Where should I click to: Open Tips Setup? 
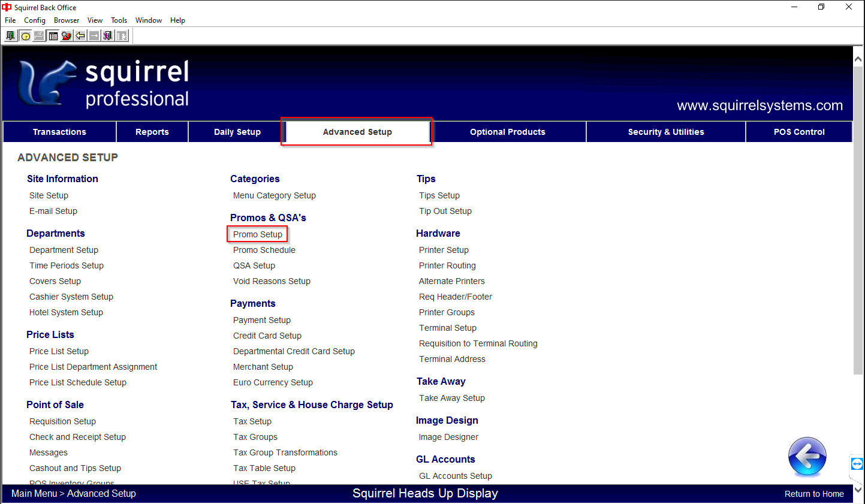[439, 195]
